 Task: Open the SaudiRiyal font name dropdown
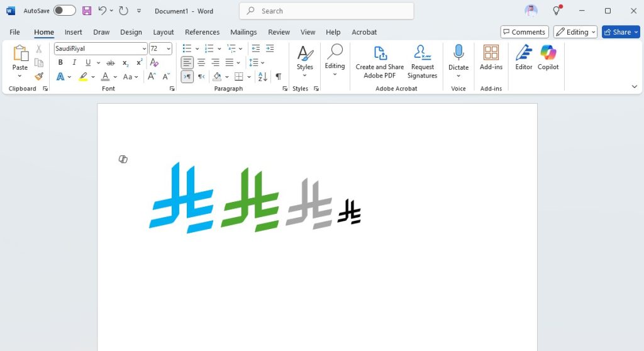pos(144,48)
